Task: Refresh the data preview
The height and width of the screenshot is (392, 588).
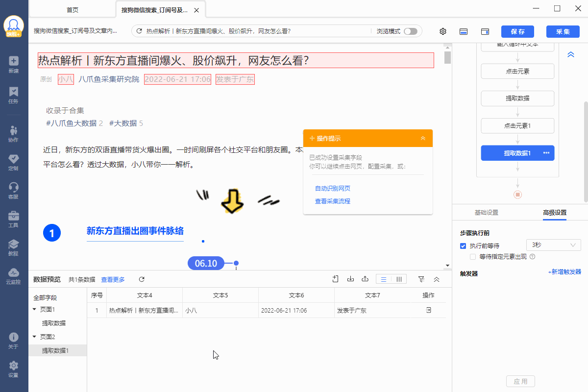Action: coord(142,279)
